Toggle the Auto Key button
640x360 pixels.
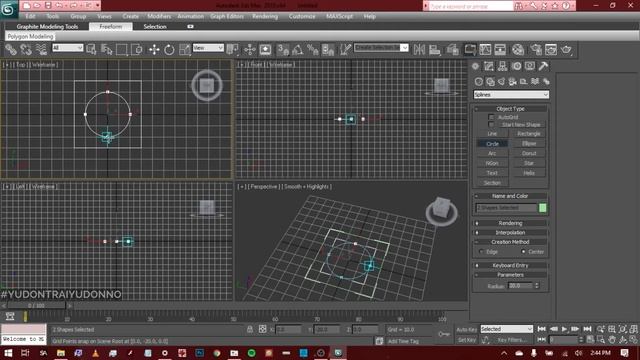point(466,330)
